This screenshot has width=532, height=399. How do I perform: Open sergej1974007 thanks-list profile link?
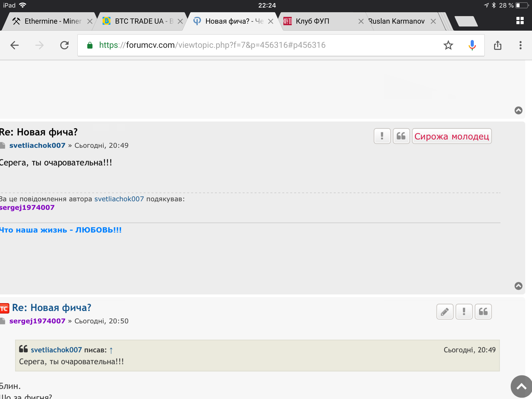[27, 208]
